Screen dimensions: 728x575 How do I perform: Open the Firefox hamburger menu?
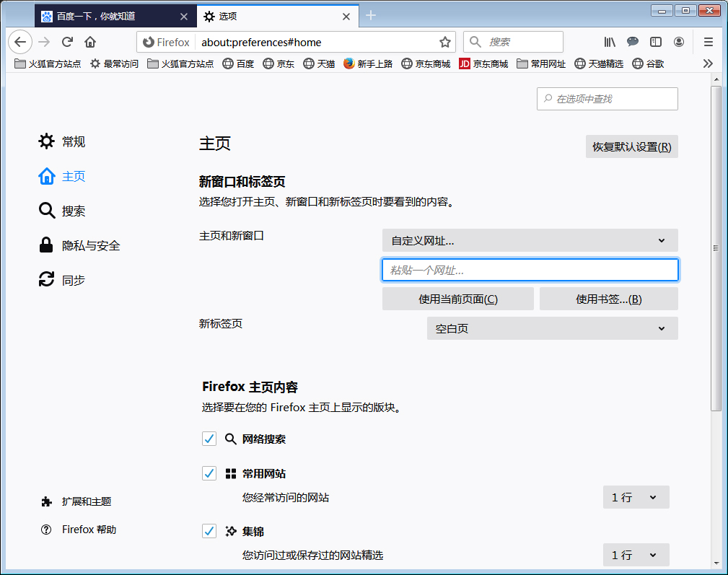click(x=708, y=42)
